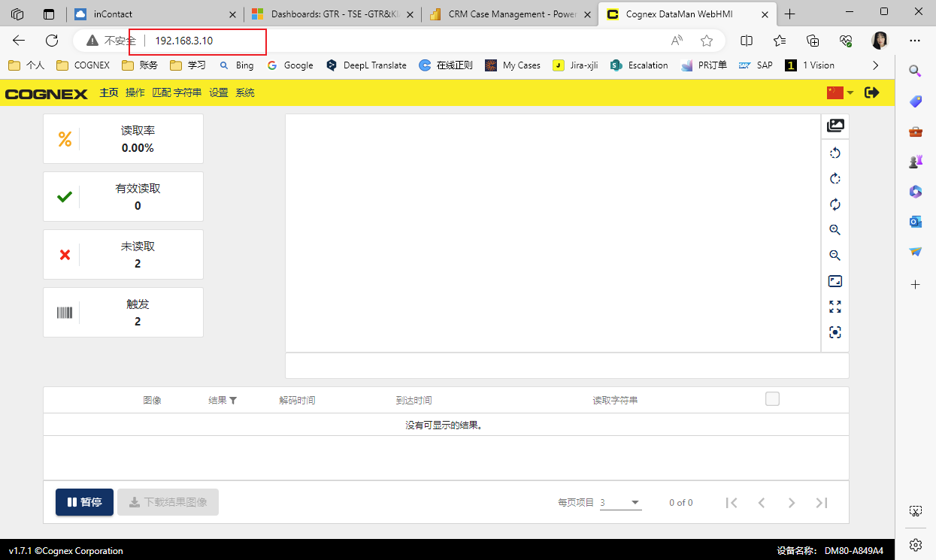Click the fit-to-window aspect icon
The height and width of the screenshot is (560, 936).
click(x=835, y=281)
